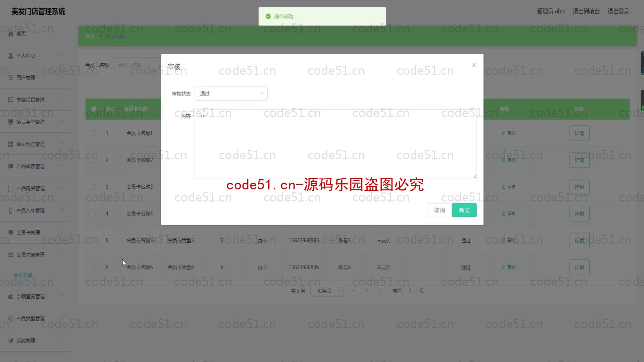The height and width of the screenshot is (362, 644).
Task: Click the 取消 button in dialog
Action: click(x=439, y=210)
